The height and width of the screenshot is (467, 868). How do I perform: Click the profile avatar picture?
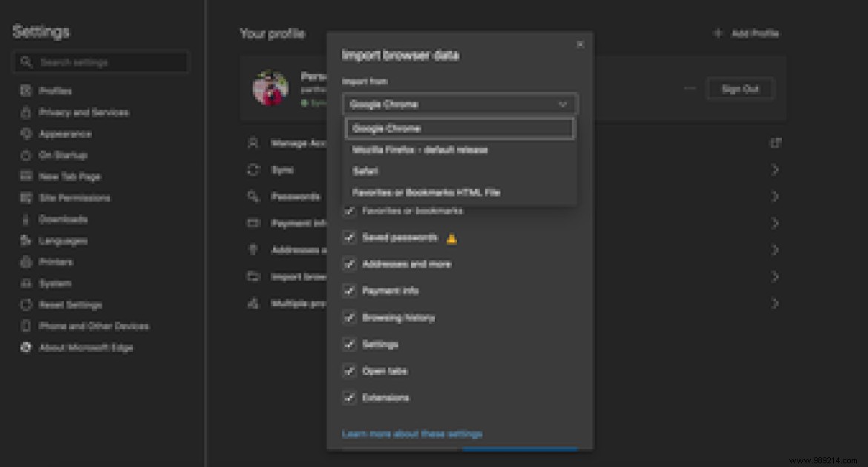tap(270, 87)
